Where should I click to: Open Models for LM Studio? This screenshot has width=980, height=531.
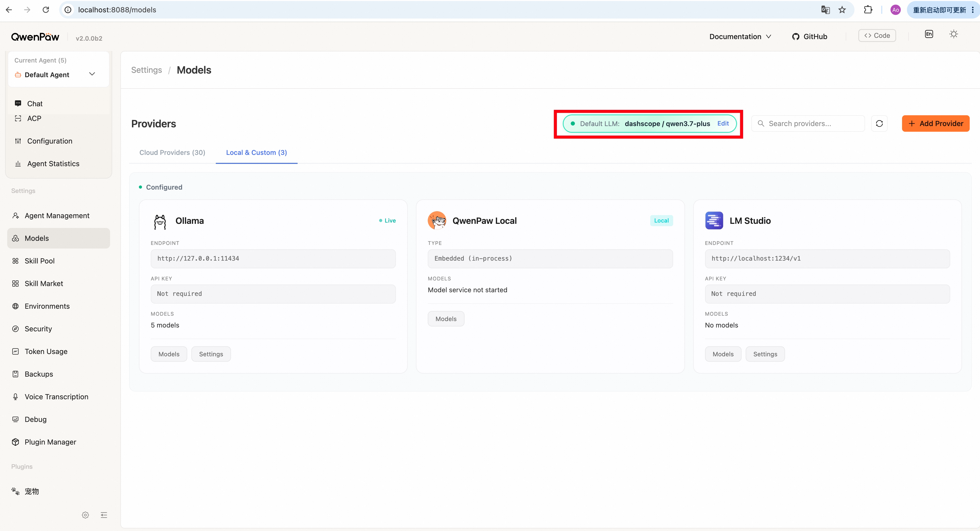point(723,354)
